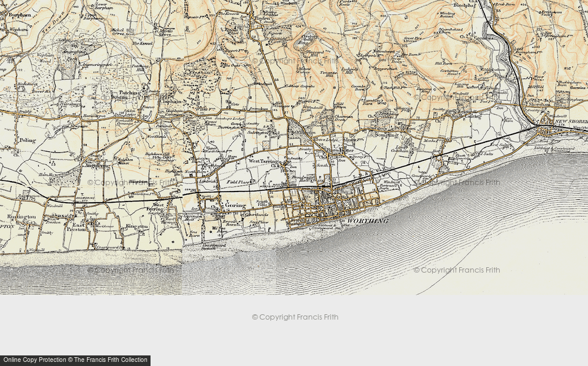The height and width of the screenshot is (366, 588).
Task: Click the Goring place name
Action: click(235, 205)
